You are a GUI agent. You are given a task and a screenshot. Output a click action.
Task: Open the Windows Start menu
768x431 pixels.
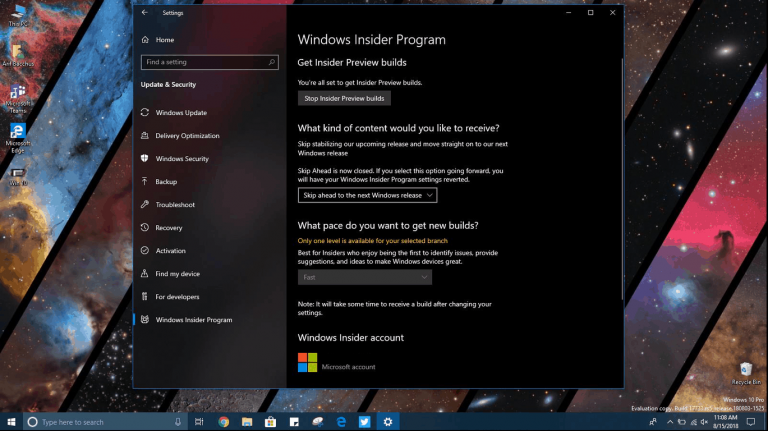pos(11,422)
